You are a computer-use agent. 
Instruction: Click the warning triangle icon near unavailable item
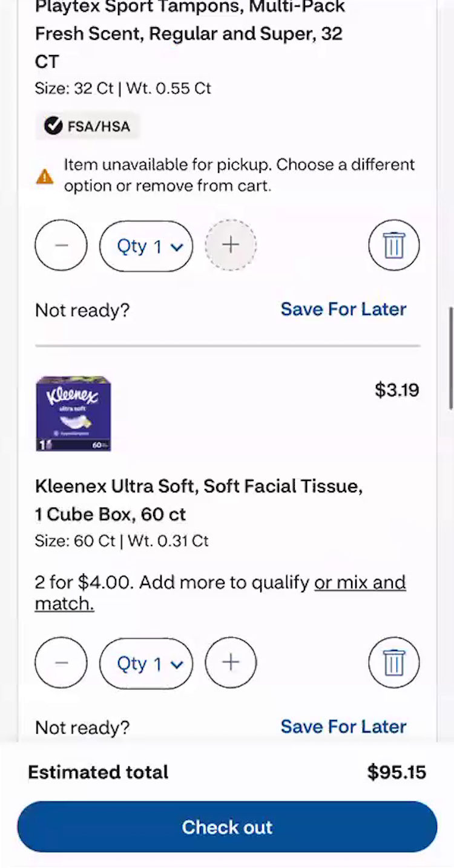tap(45, 175)
